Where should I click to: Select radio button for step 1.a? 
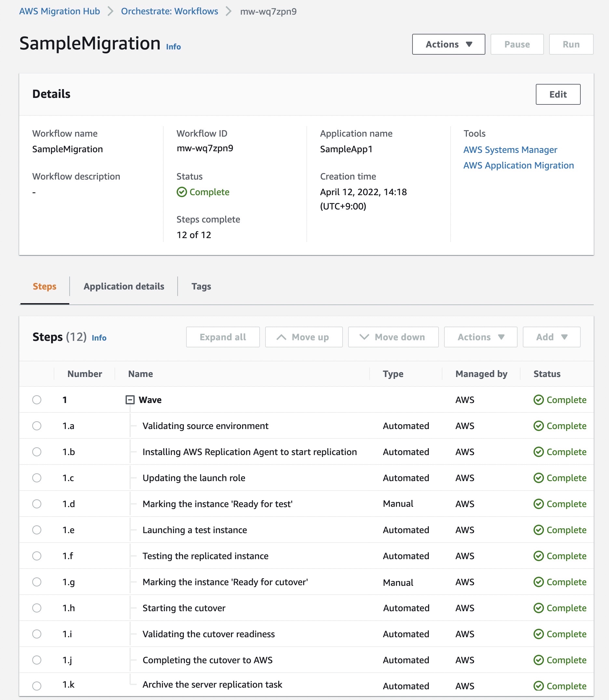point(37,426)
